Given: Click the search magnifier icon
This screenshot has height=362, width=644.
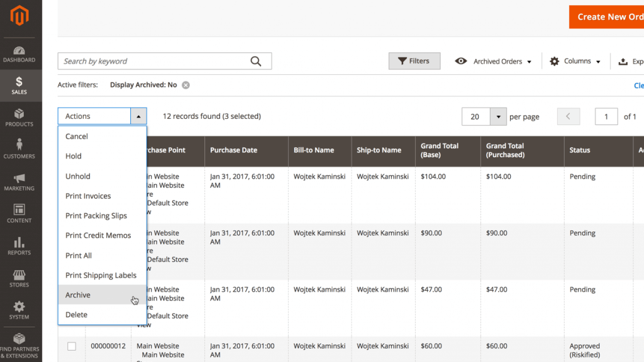Looking at the screenshot, I should tap(256, 61).
